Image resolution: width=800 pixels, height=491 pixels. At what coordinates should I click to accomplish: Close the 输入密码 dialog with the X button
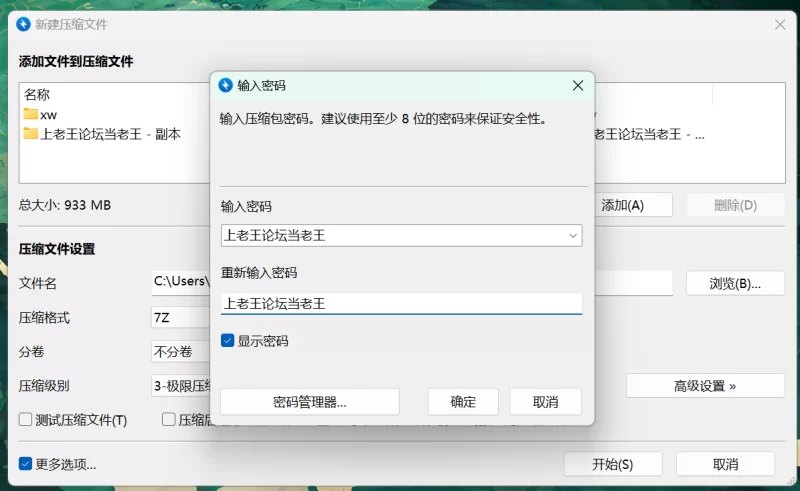[577, 86]
